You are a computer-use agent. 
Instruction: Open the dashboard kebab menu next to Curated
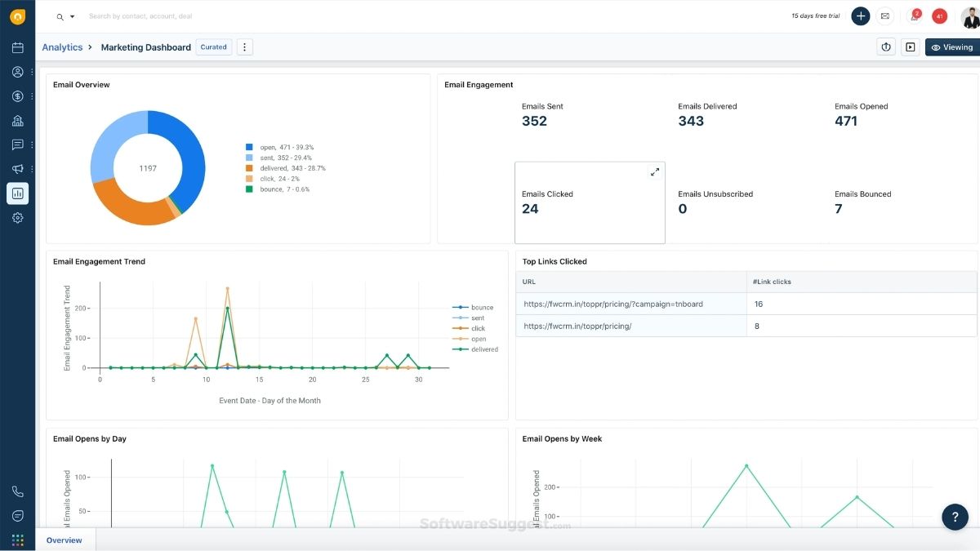point(244,47)
